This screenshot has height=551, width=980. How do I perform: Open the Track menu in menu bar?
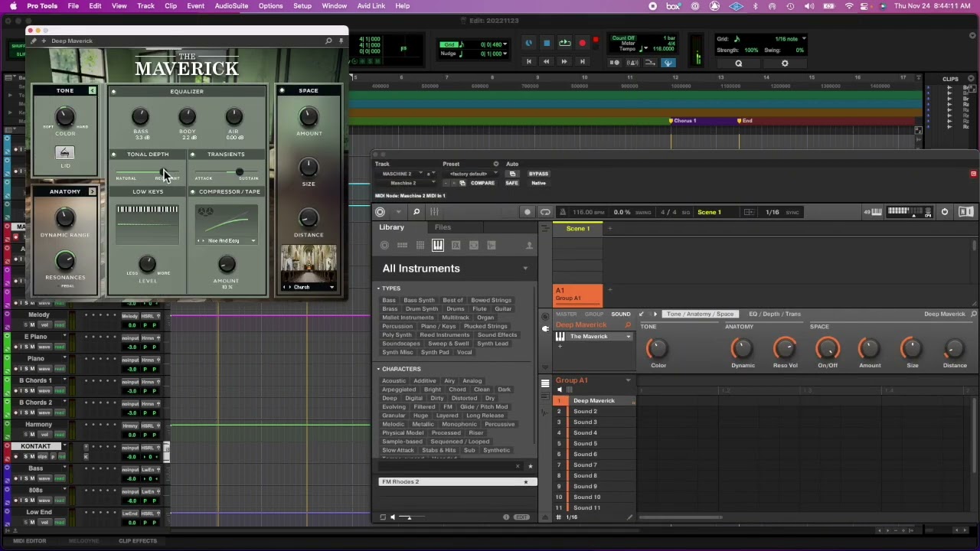(145, 5)
